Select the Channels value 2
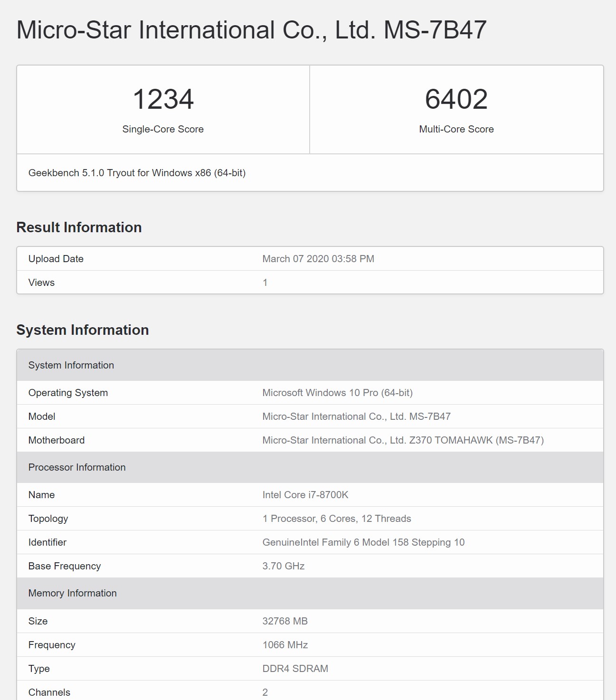 [x=265, y=692]
